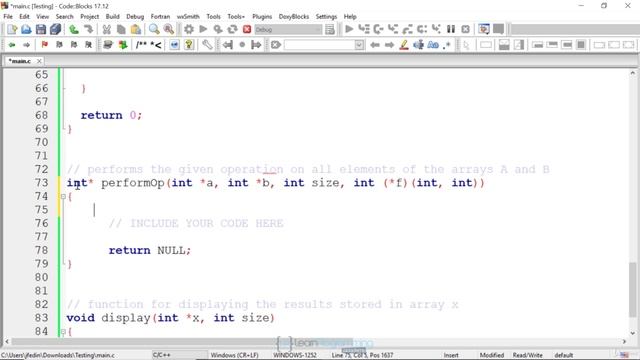The width and height of the screenshot is (640, 360).
Task: Close the *main.c tab with its X
Action: click(39, 61)
